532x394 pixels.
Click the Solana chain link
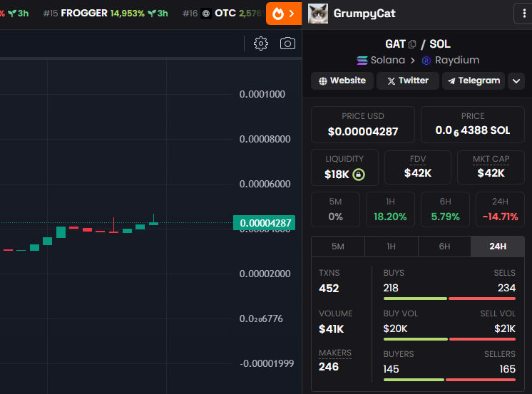tap(381, 61)
